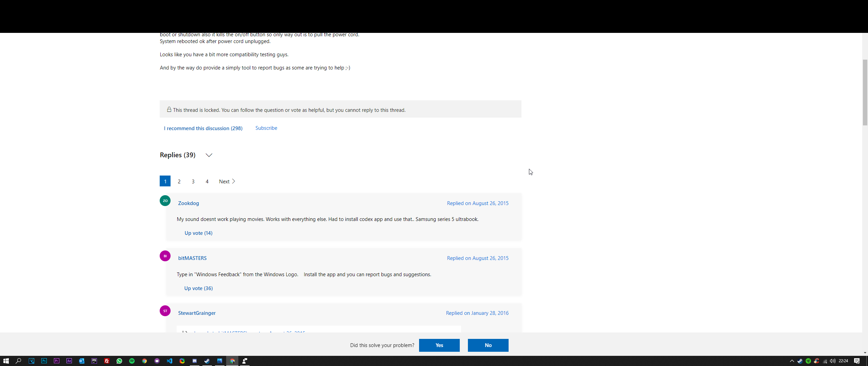Recommend this discussion

[203, 128]
